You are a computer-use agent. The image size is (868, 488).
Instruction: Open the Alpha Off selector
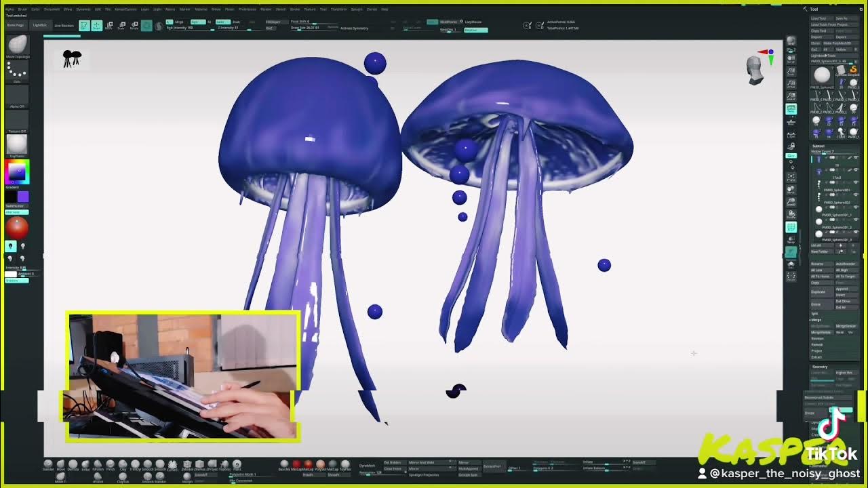tap(17, 95)
